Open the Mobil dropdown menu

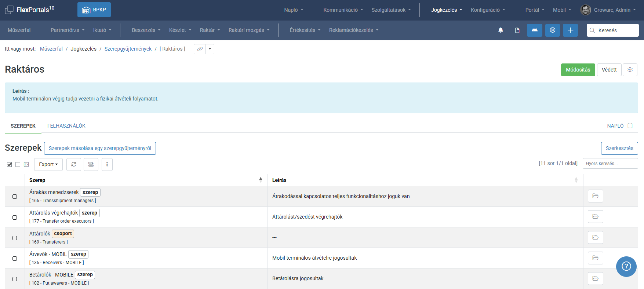[562, 10]
